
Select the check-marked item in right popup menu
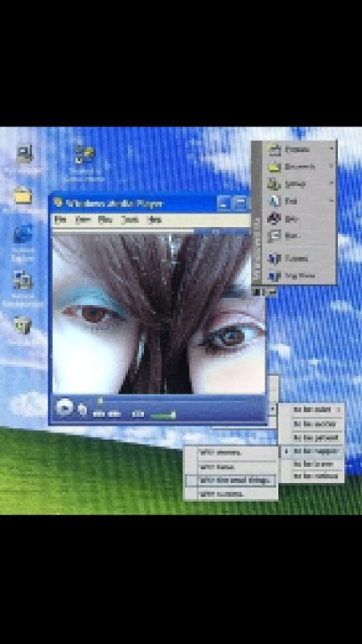point(311,451)
